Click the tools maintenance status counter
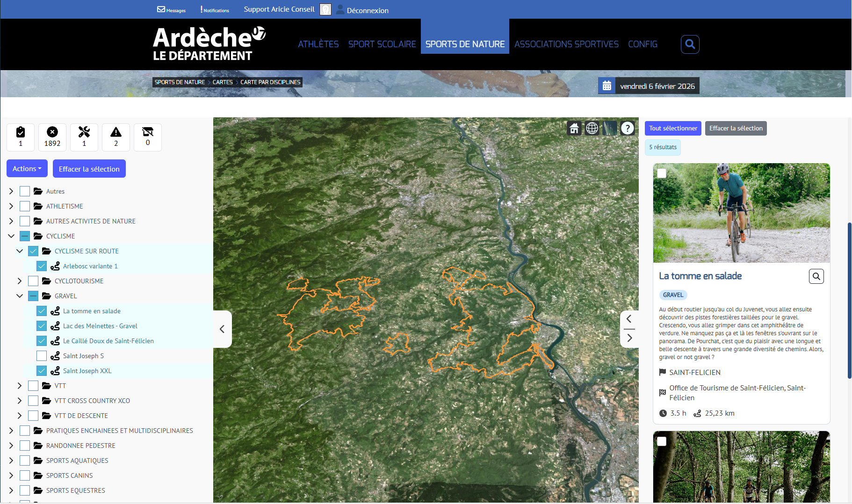The image size is (852, 504). tap(84, 137)
